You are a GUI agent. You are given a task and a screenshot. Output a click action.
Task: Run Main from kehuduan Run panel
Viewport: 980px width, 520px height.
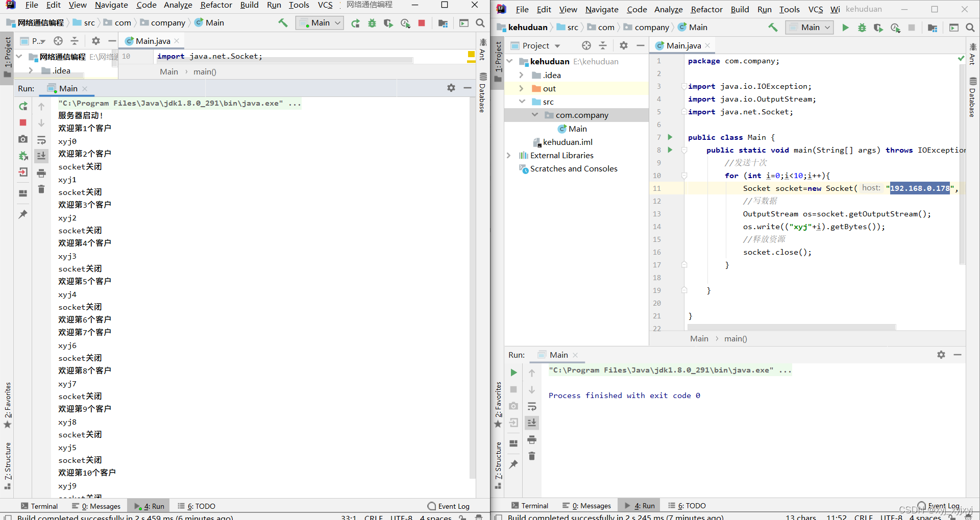pos(513,373)
